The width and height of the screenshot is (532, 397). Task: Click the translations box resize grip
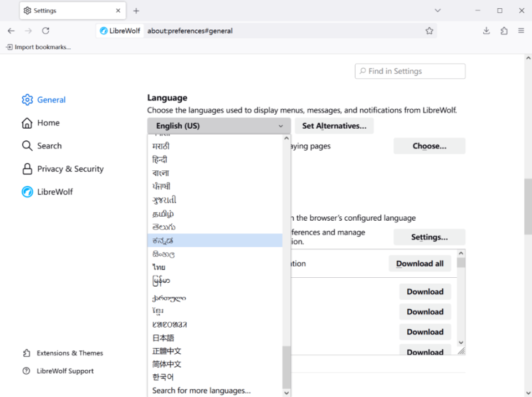click(461, 351)
